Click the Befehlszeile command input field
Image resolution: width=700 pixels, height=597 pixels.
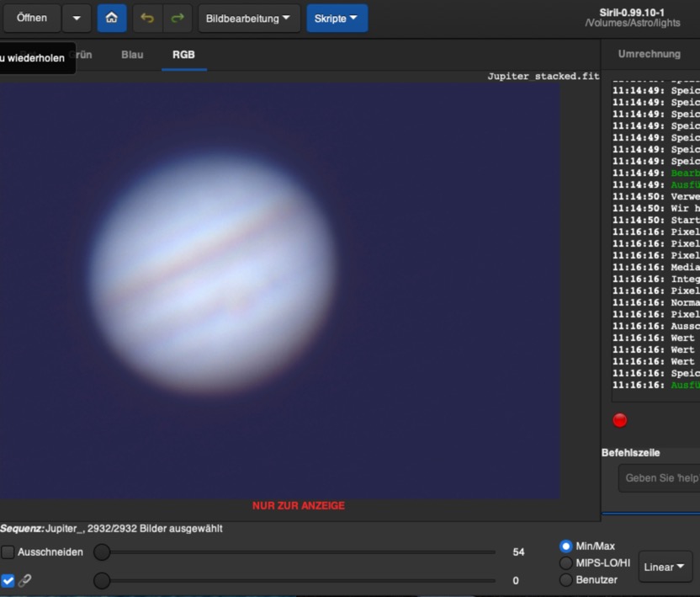pyautogui.click(x=660, y=478)
